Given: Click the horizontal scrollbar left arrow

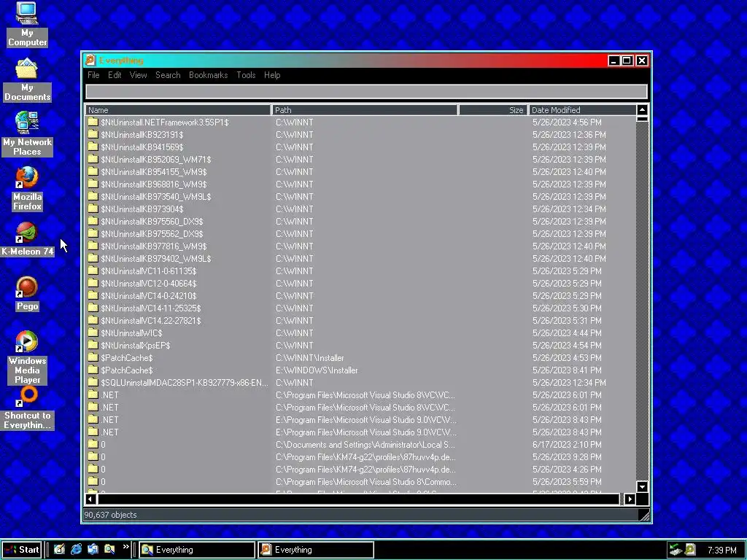Looking at the screenshot, I should 90,499.
